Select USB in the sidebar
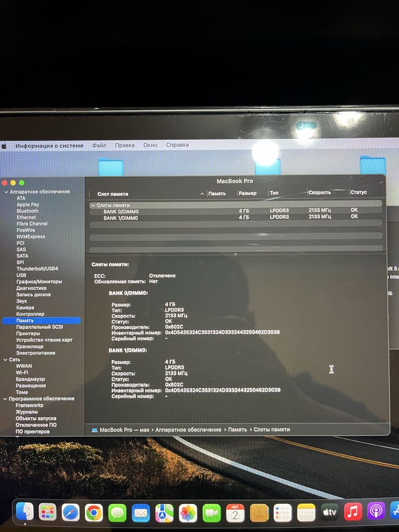Screen dimensions: 399x532 pyautogui.click(x=21, y=275)
